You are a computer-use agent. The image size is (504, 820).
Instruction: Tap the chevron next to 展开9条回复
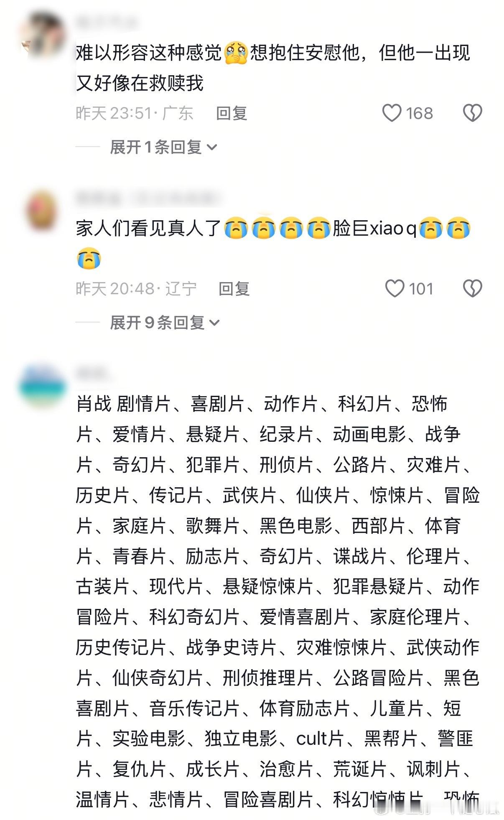(214, 323)
